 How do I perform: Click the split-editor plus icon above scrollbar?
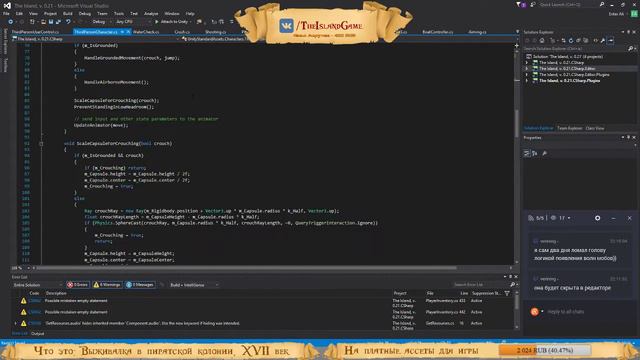[517, 45]
